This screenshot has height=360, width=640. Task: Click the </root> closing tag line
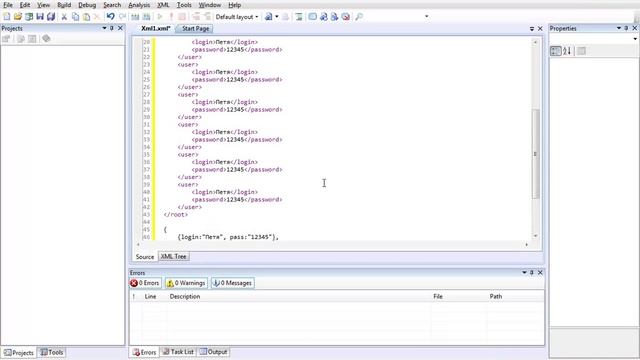(176, 214)
